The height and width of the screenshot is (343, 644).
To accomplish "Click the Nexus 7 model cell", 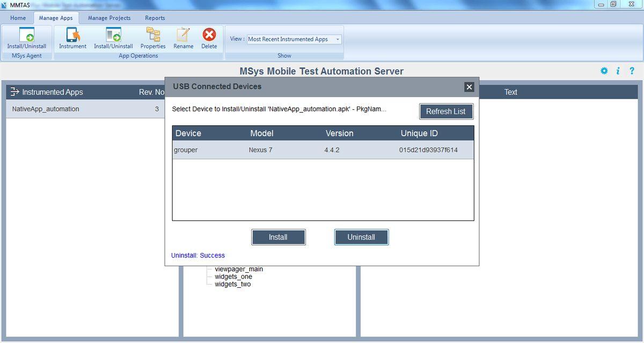I will [x=260, y=150].
